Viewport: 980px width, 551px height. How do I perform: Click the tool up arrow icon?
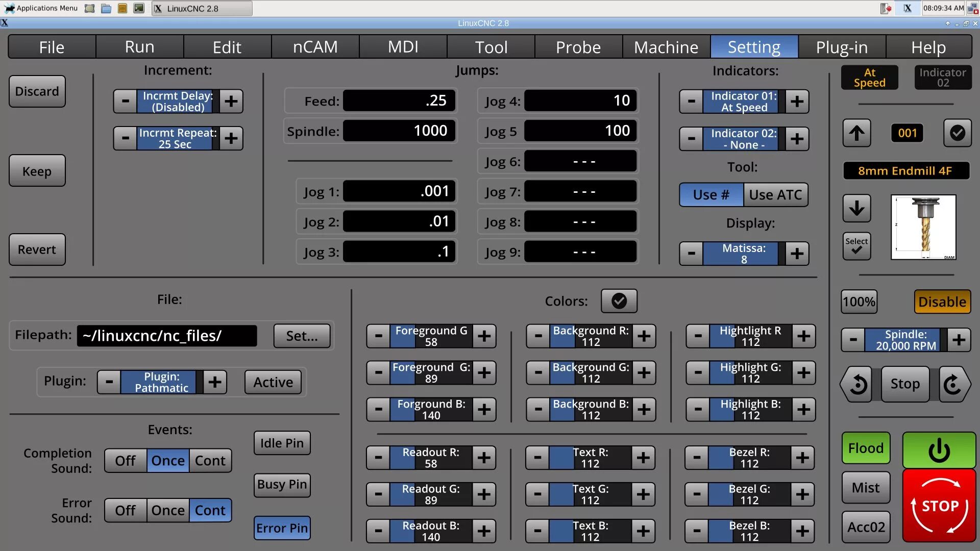click(x=857, y=133)
